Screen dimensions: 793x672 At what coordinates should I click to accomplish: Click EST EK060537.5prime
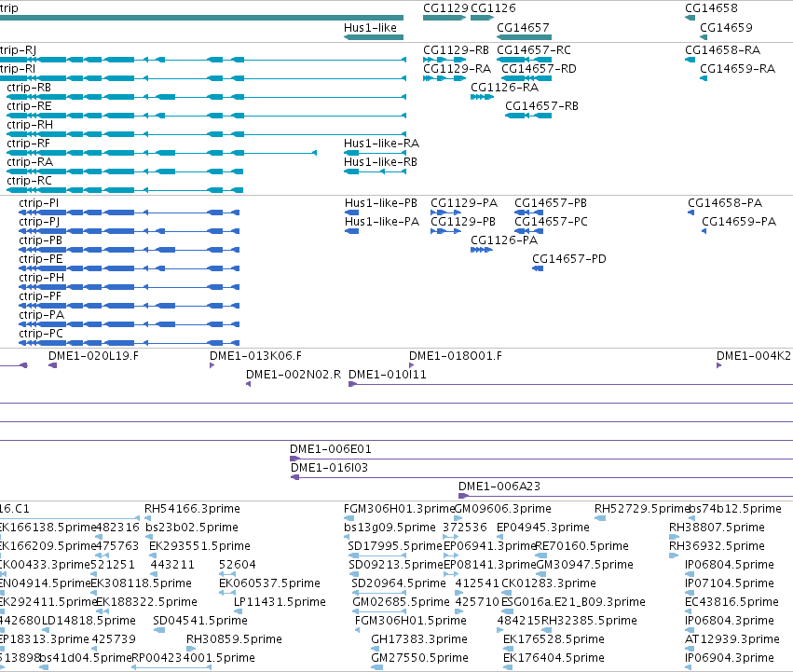pos(269,584)
